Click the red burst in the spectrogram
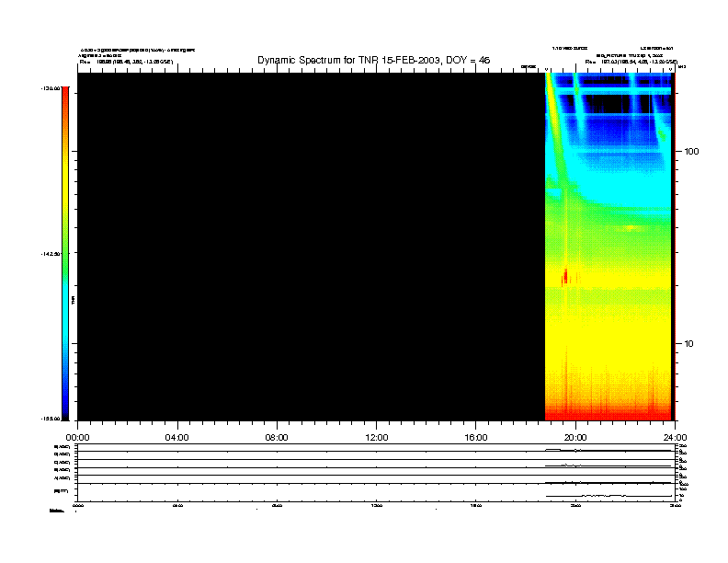Viewport: 728px width, 563px height. click(x=565, y=276)
